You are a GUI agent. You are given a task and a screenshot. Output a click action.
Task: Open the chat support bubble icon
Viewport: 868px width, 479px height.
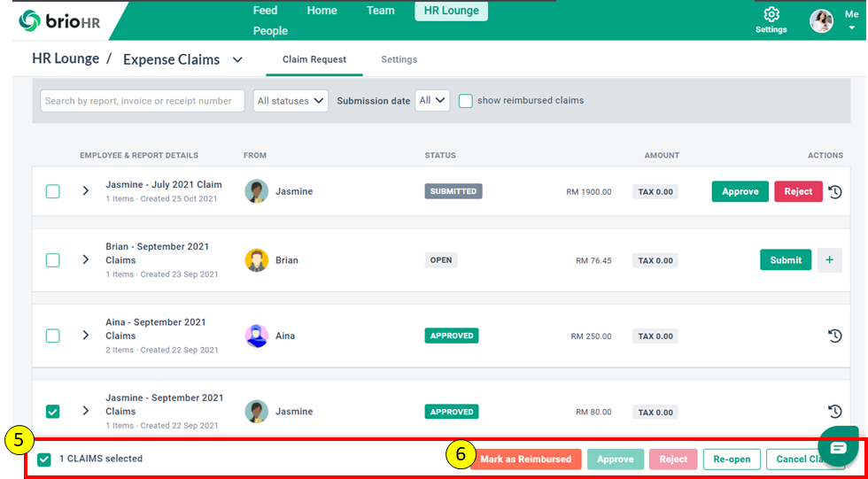click(x=838, y=447)
